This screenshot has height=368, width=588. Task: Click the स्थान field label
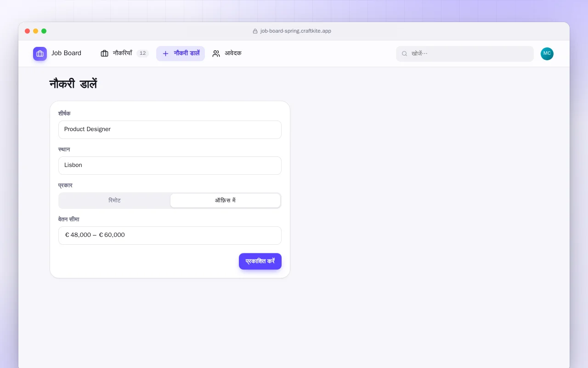pos(64,149)
